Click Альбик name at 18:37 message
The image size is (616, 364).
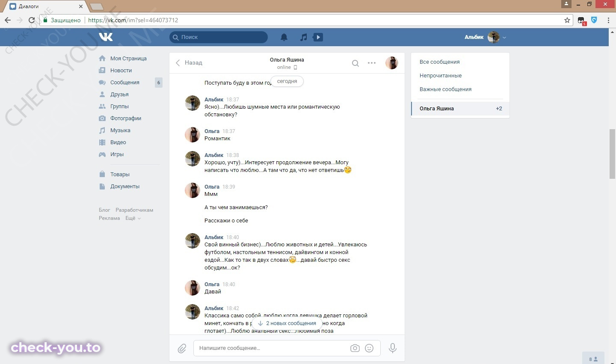[x=214, y=100]
